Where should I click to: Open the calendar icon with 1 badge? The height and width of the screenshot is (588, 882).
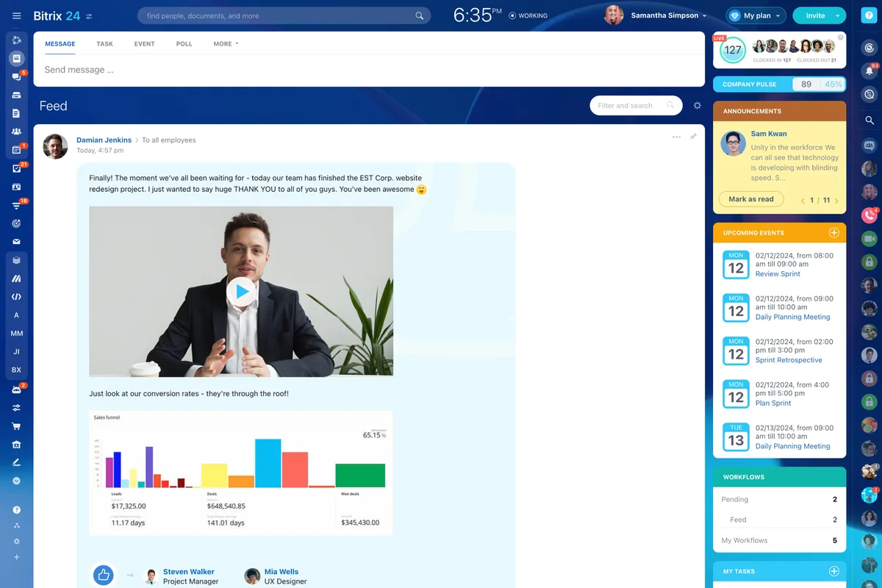pos(16,150)
